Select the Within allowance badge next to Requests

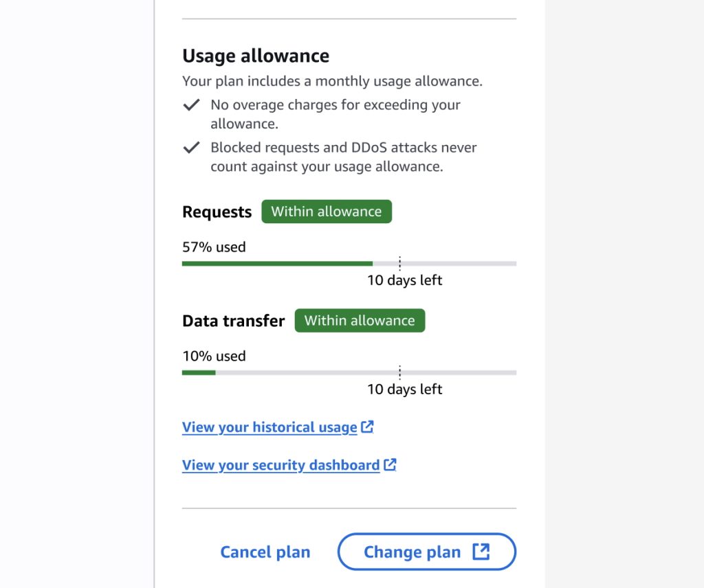coord(327,211)
